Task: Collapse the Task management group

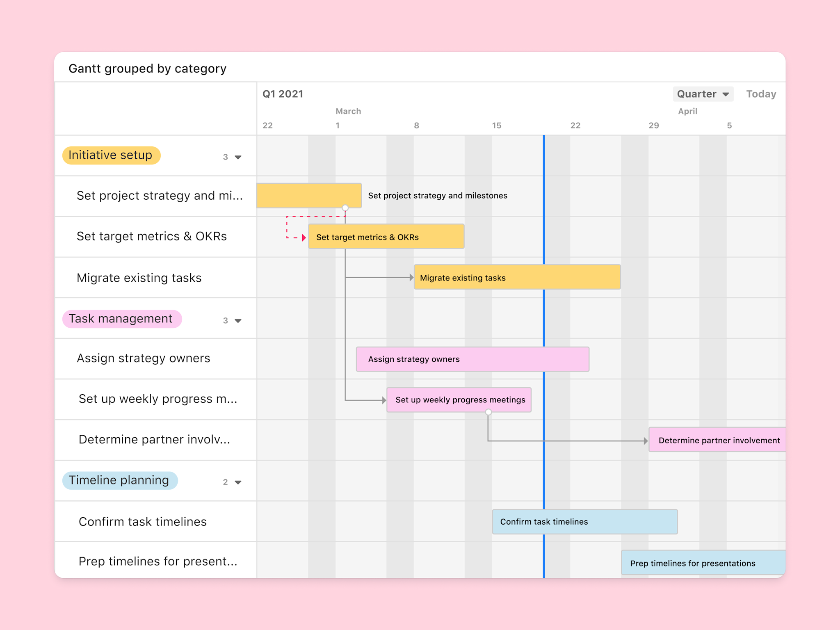Action: coord(237,321)
